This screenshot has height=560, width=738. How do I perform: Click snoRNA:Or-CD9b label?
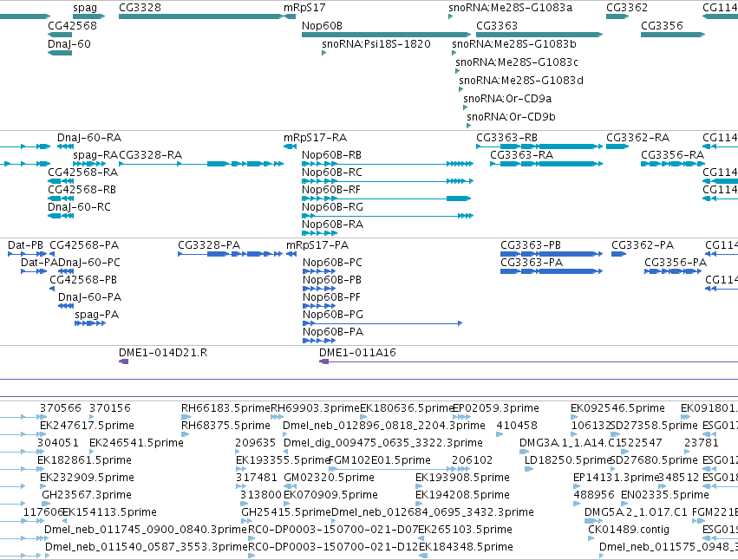(511, 117)
